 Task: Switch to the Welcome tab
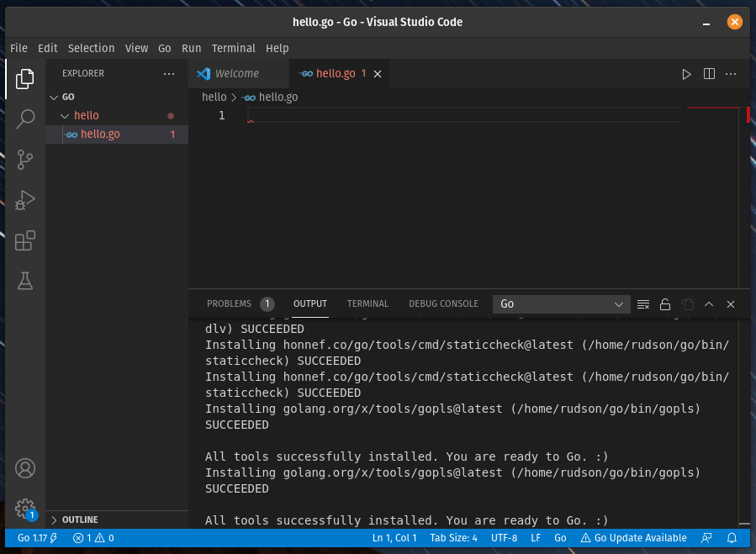point(238,74)
